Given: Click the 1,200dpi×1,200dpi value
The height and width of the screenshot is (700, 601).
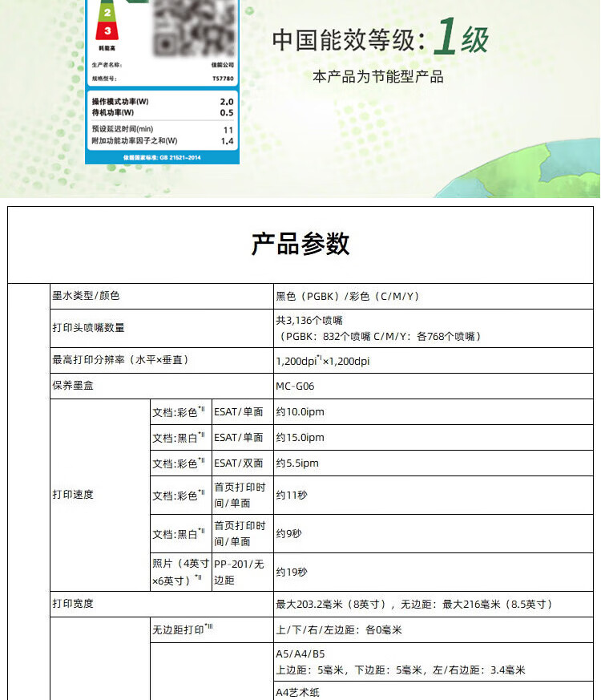Looking at the screenshot, I should [x=323, y=361].
